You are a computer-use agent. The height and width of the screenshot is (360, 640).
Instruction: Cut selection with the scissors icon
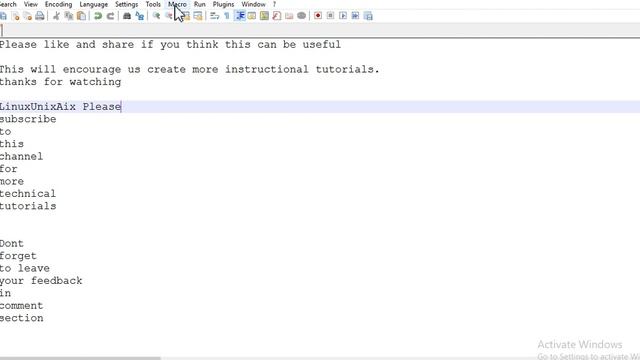point(57,16)
